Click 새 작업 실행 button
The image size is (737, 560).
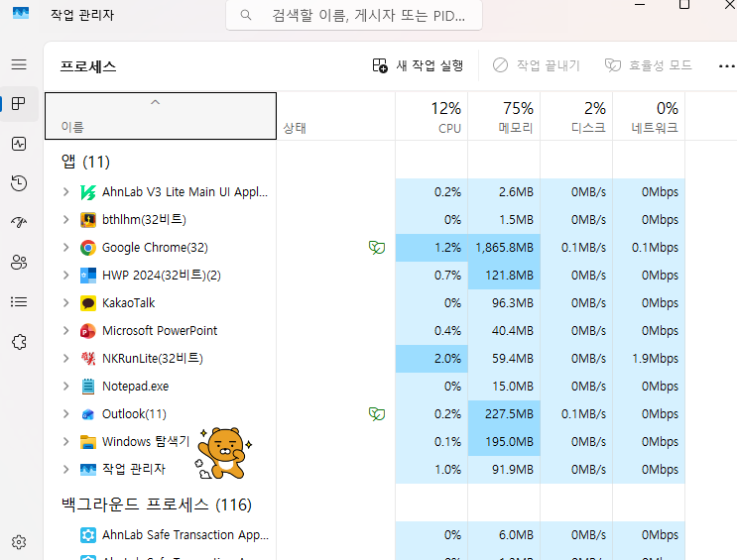coord(418,65)
